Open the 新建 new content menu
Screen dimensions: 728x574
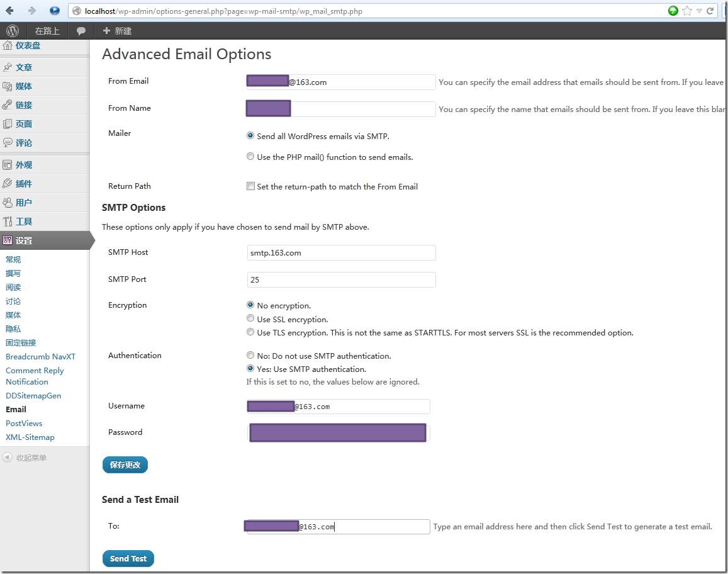(117, 30)
